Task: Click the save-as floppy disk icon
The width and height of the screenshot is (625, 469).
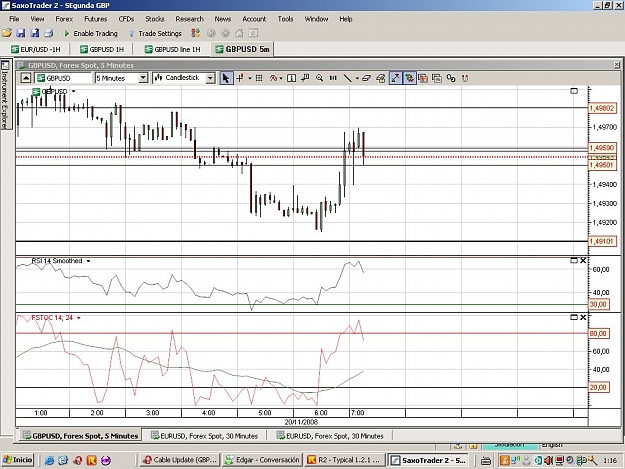Action: click(x=35, y=33)
